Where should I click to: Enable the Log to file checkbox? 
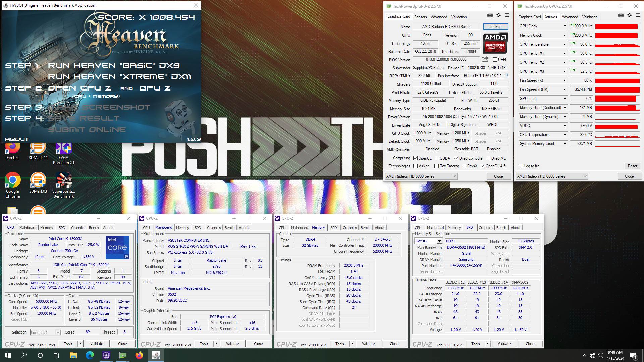[521, 166]
